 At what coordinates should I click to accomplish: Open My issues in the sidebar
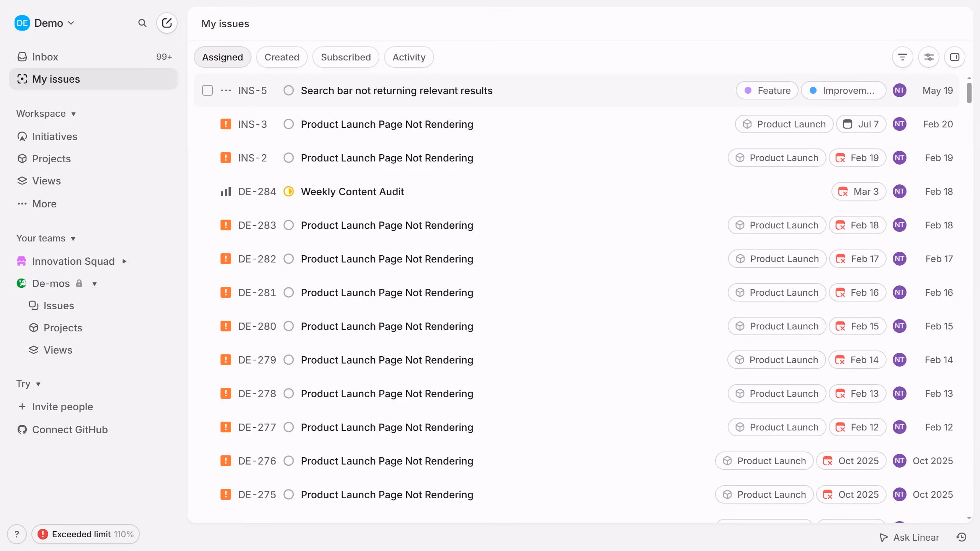(93, 79)
